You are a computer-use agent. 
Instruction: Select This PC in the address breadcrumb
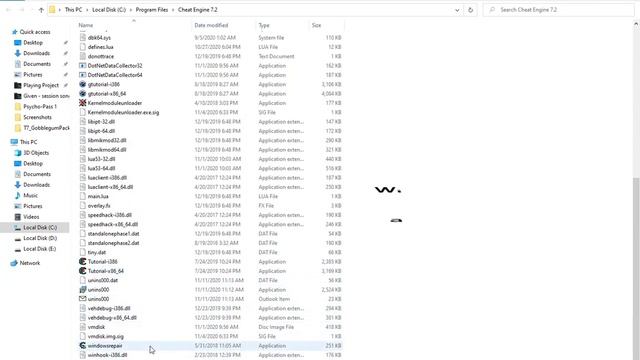(73, 10)
